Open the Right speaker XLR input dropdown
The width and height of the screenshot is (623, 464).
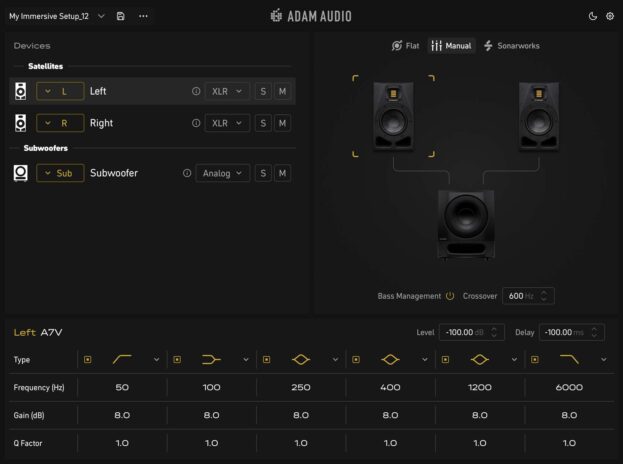(x=227, y=123)
